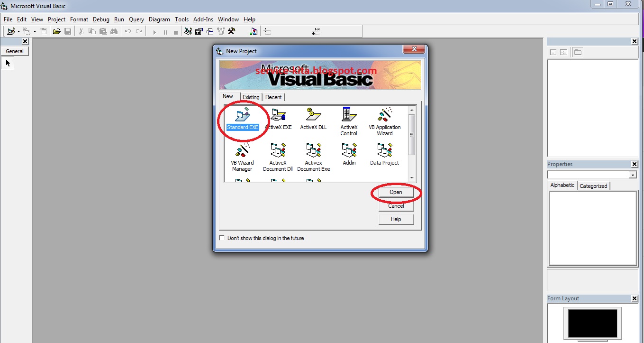Open the Debug menu
Image resolution: width=644 pixels, height=343 pixels.
click(x=101, y=19)
